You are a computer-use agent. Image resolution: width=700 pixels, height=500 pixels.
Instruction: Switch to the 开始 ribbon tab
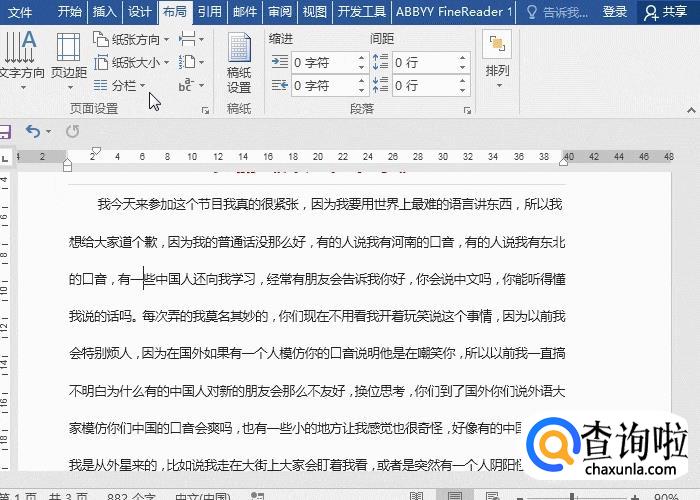coord(69,12)
